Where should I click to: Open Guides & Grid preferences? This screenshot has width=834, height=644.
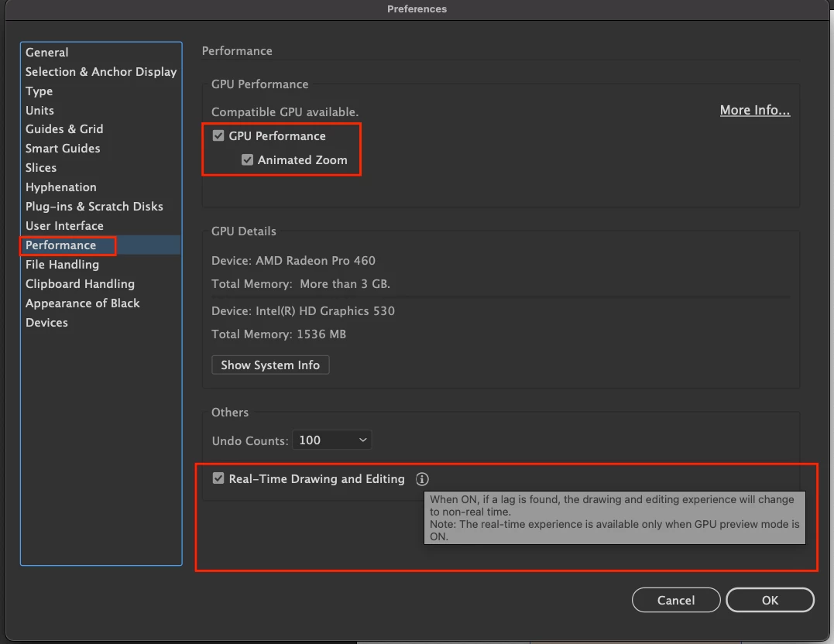click(x=101, y=129)
